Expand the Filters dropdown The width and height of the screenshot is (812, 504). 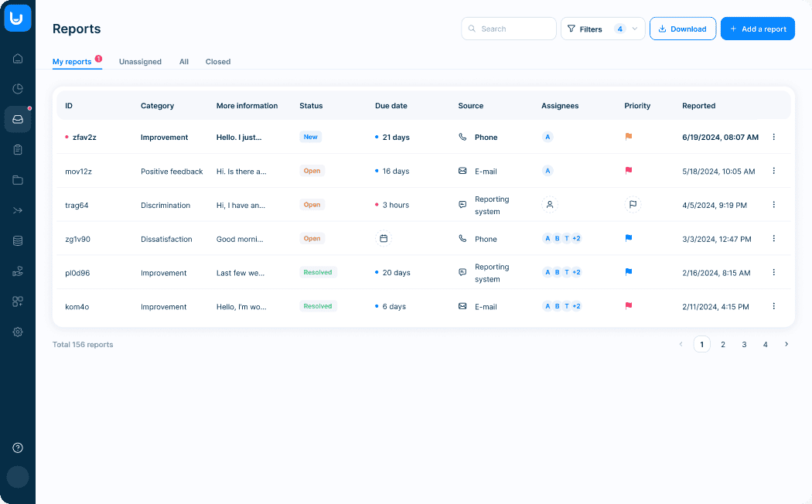602,29
